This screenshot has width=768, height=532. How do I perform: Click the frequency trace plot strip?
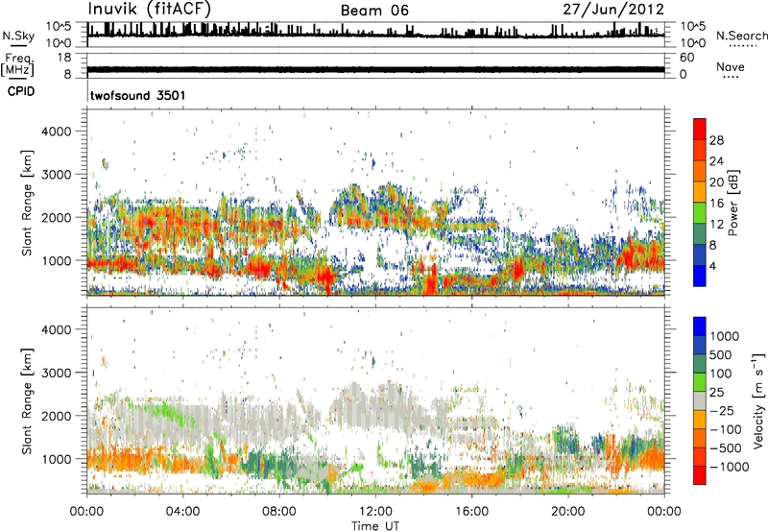tap(375, 65)
